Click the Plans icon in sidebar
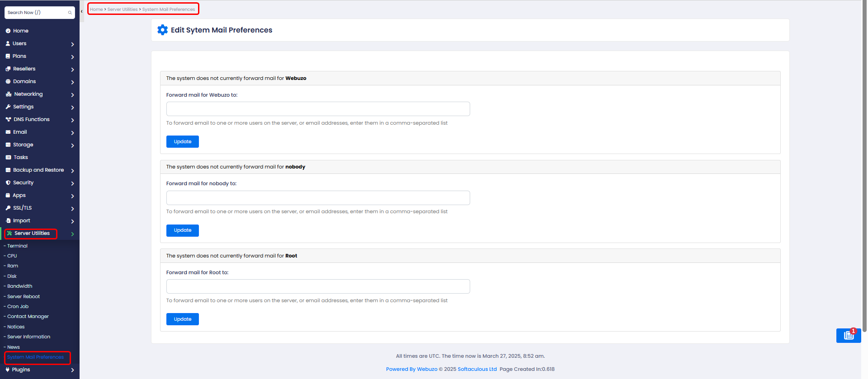Viewport: 868px width, 379px height. (8, 56)
